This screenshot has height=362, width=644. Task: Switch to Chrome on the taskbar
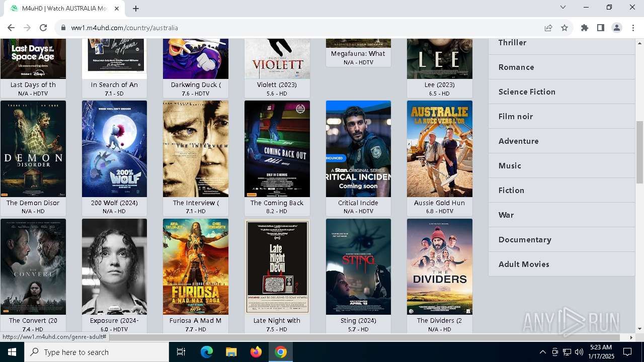pyautogui.click(x=281, y=352)
